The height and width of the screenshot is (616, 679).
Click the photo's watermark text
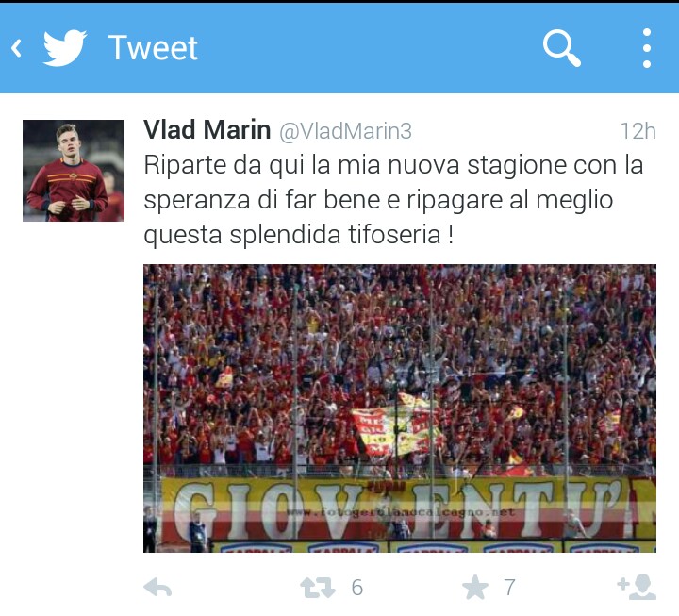(400, 513)
